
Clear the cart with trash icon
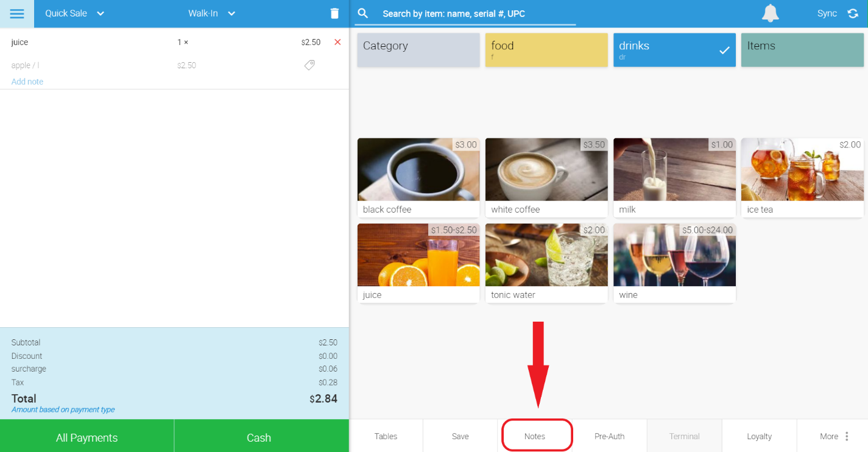tap(334, 13)
